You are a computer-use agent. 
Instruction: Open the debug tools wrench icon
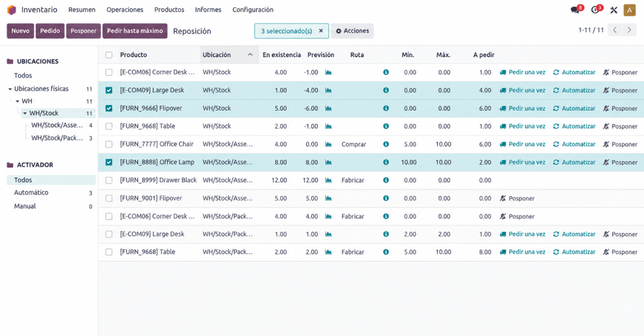[x=614, y=10]
